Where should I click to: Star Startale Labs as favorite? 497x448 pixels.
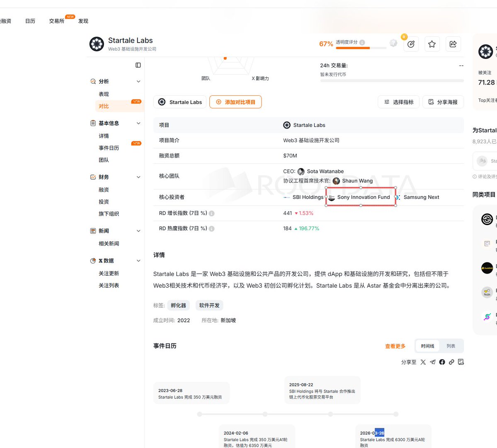coord(432,44)
